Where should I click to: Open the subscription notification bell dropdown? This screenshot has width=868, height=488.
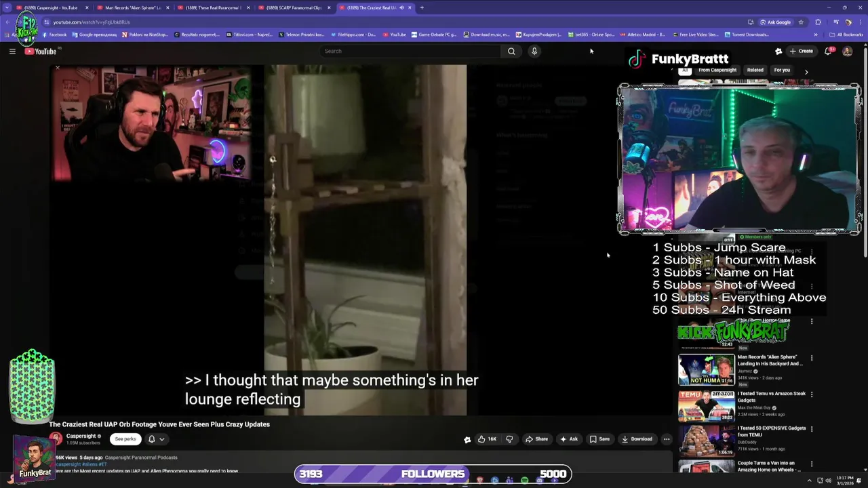[156, 439]
